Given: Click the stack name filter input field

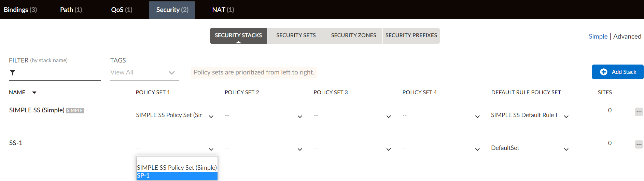Looking at the screenshot, I should point(58,73).
